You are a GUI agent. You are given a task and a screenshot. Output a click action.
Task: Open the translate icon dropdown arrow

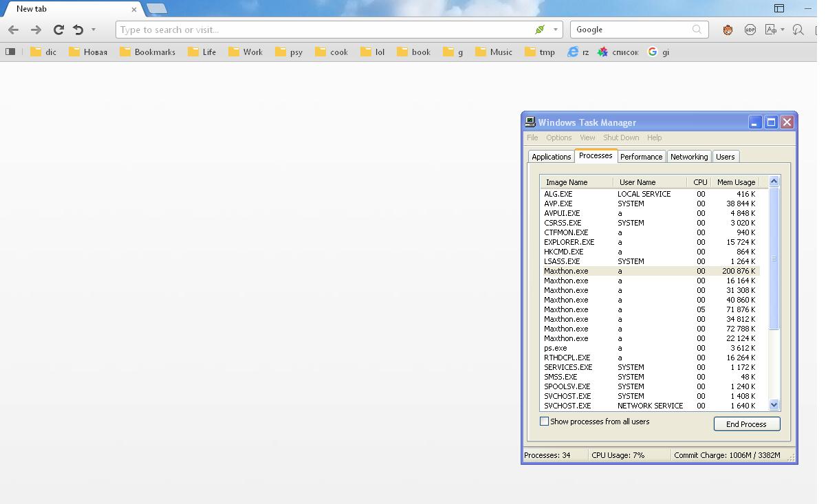tap(783, 30)
